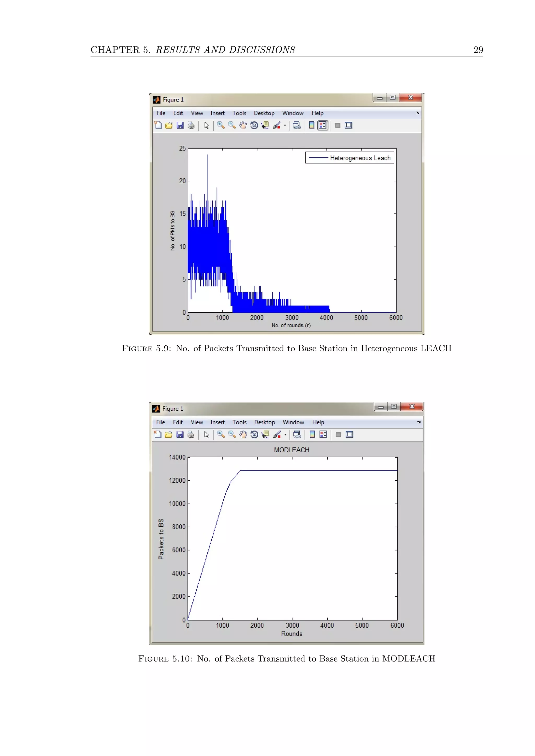This screenshot has height=756, width=535.
Task: Open Brush color dropdown in MODLEACH figure toolbar
Action: [x=285, y=435]
